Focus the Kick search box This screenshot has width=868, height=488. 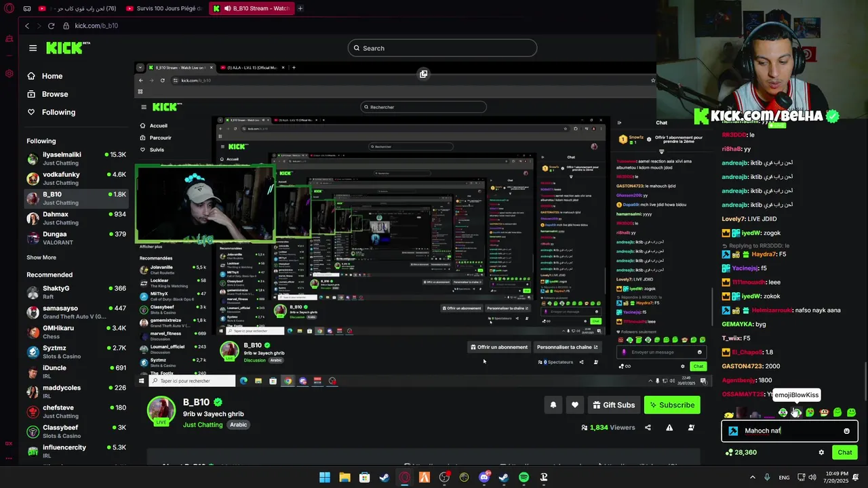(x=442, y=48)
